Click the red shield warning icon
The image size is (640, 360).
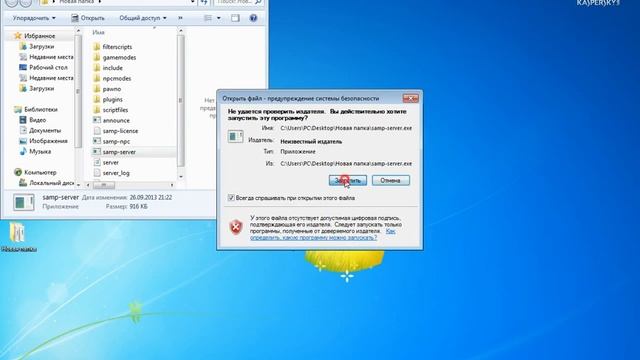(x=236, y=227)
